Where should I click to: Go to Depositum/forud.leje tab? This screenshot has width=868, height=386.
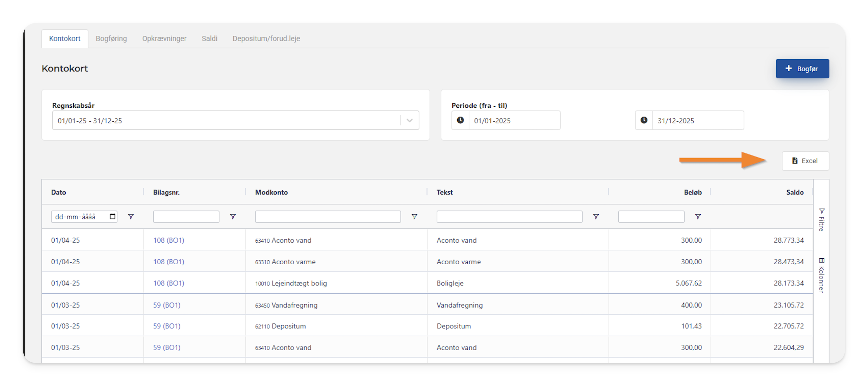pyautogui.click(x=266, y=39)
